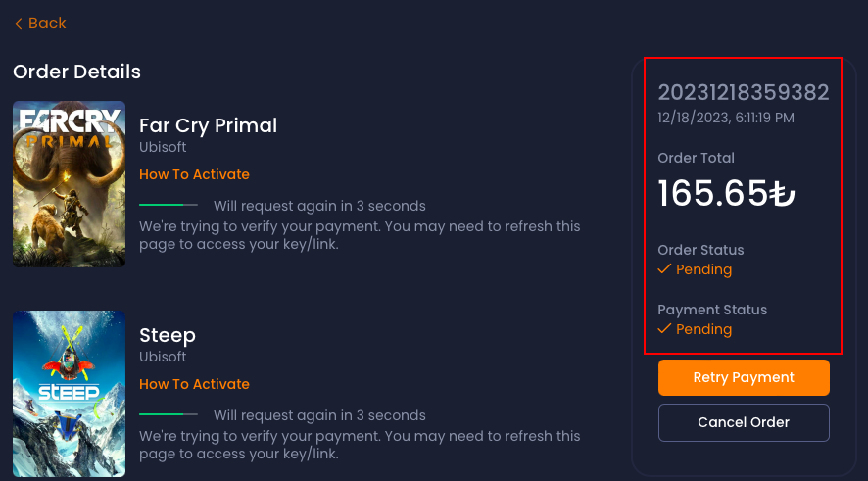Open How To Activate for Far Cry Primal

(x=194, y=174)
